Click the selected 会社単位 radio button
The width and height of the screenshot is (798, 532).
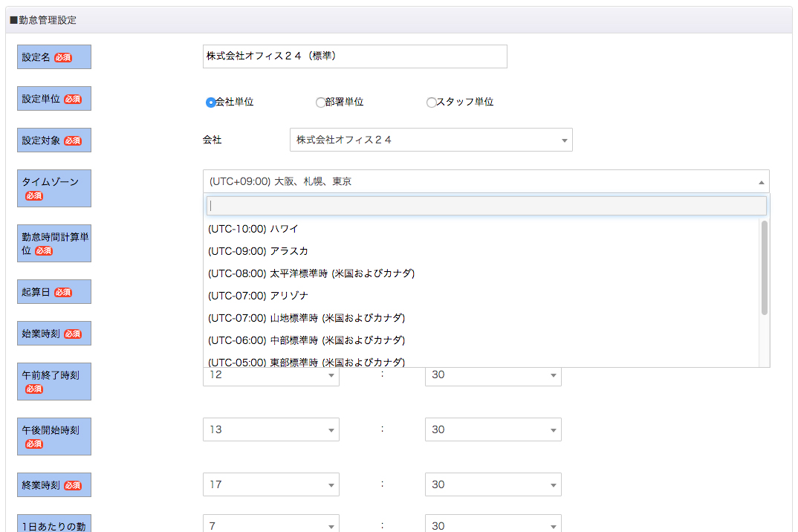click(211, 103)
